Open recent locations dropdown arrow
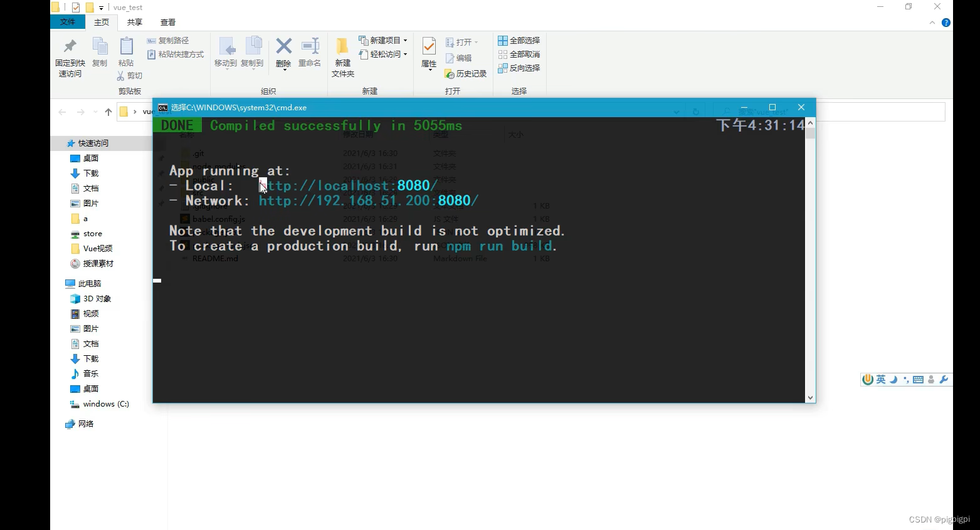This screenshot has width=980, height=530. (95, 112)
